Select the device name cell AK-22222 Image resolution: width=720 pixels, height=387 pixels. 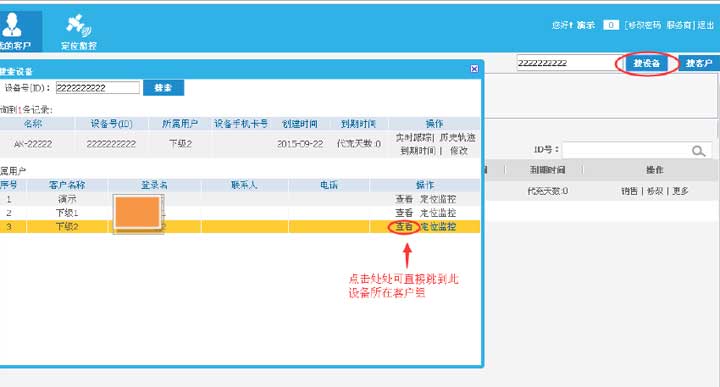pos(33,144)
